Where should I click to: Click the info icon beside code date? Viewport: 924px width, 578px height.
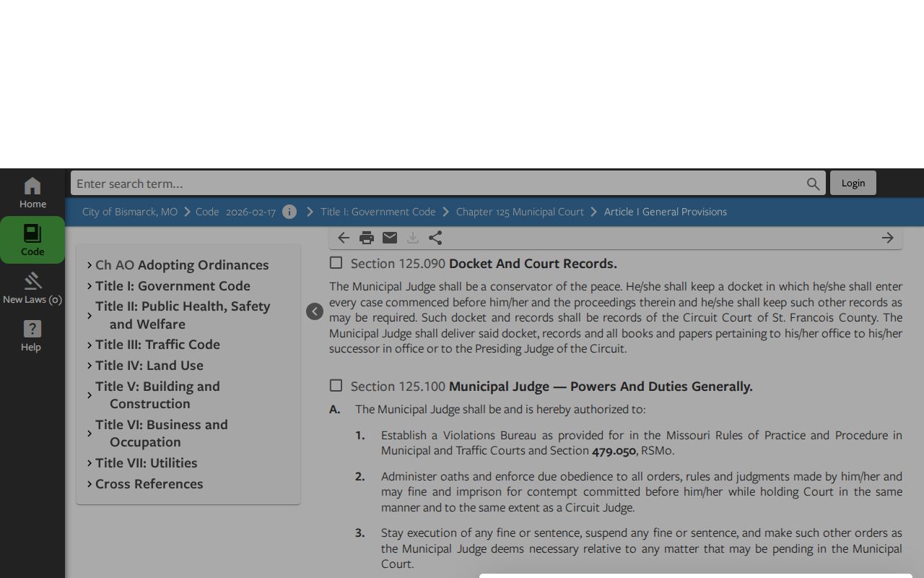click(289, 212)
